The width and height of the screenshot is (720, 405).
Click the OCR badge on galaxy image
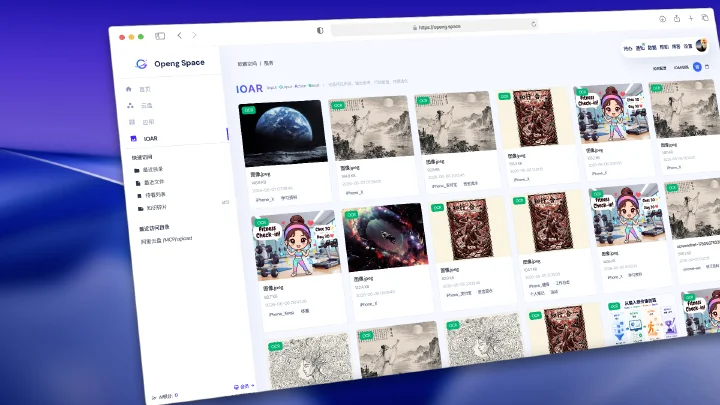pyautogui.click(x=352, y=214)
